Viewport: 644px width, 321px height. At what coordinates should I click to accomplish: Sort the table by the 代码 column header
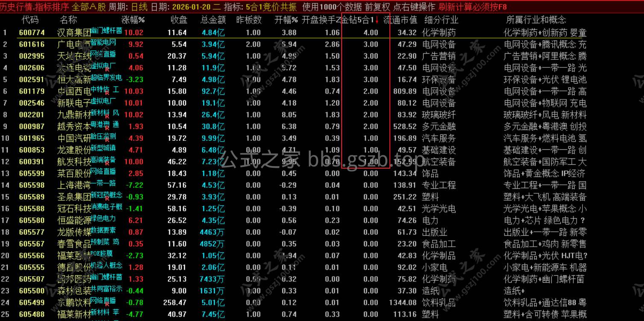point(30,20)
